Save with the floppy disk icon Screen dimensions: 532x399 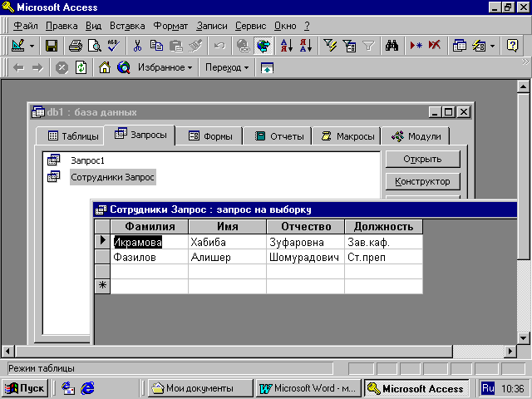(52, 46)
